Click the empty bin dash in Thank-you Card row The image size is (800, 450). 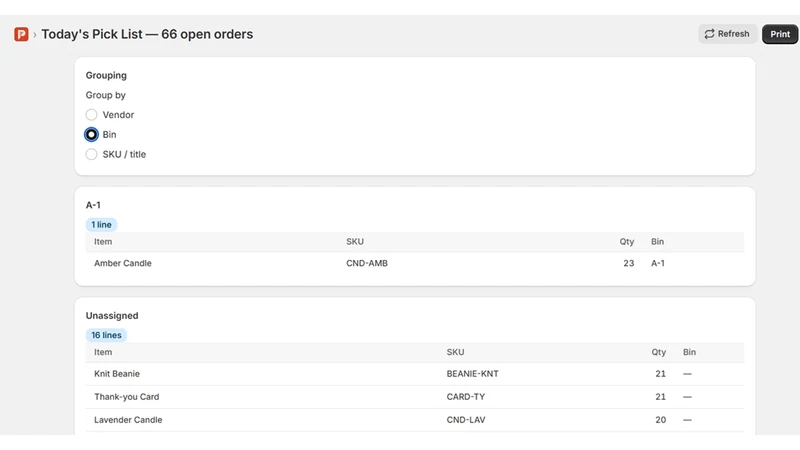pos(687,397)
